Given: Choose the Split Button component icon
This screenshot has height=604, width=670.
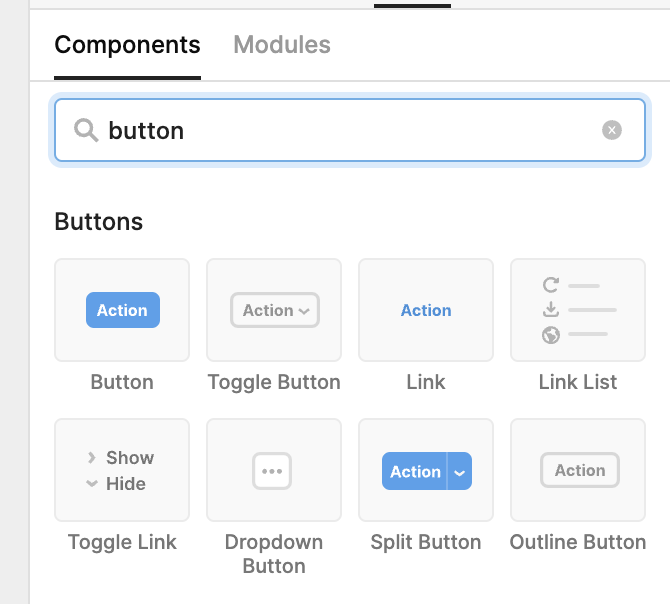Looking at the screenshot, I should click(x=426, y=470).
